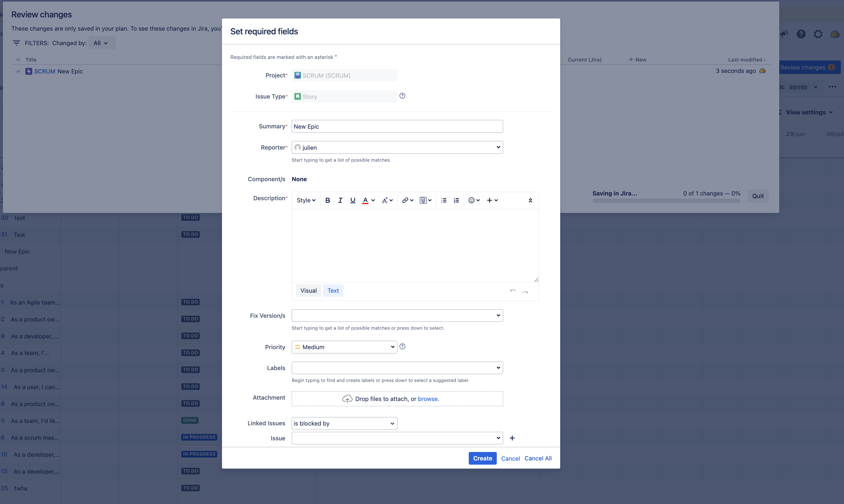Switch editor to Text tab
844x504 pixels.
[x=333, y=291]
